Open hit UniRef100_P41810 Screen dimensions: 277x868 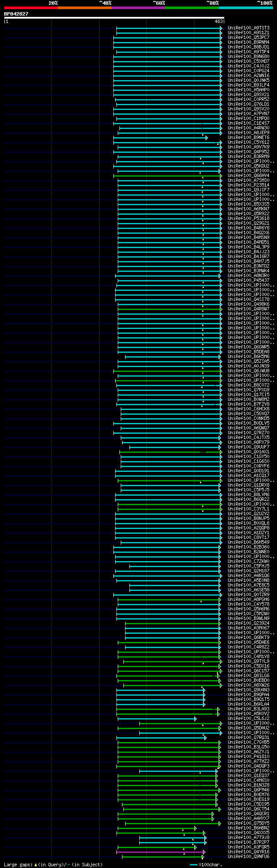pyautogui.click(x=248, y=757)
